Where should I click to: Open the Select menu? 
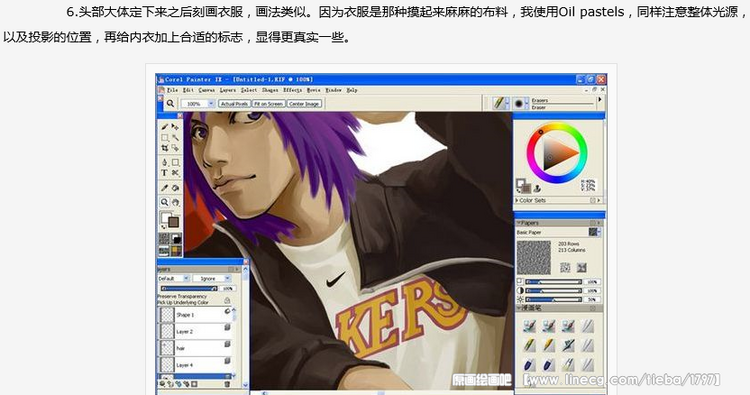click(249, 90)
